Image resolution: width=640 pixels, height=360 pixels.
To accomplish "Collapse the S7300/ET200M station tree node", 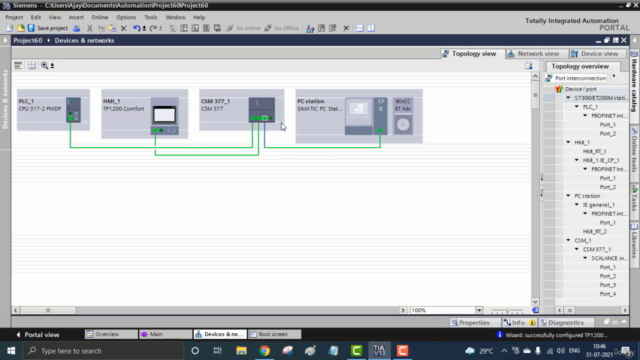I will point(568,98).
